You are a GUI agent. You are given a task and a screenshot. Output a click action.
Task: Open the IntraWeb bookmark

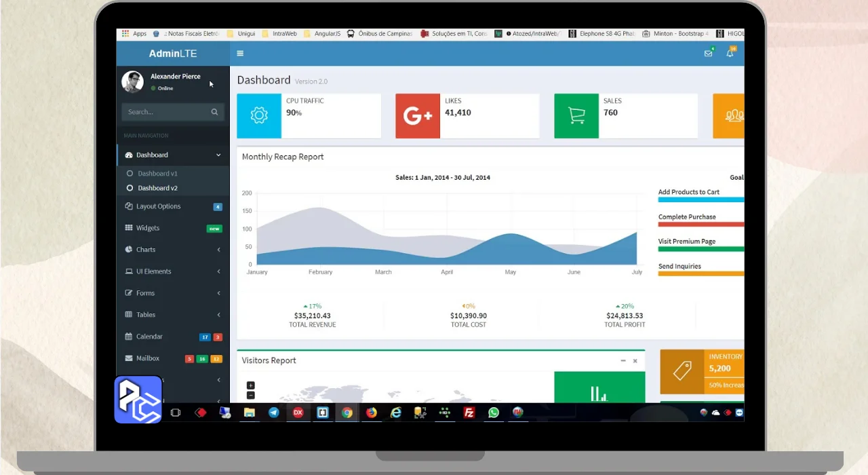pyautogui.click(x=279, y=33)
